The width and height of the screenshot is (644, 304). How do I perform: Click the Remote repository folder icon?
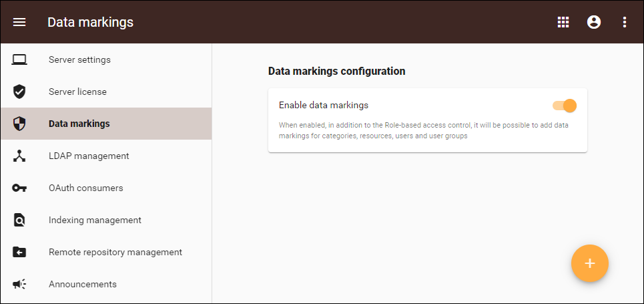point(19,252)
